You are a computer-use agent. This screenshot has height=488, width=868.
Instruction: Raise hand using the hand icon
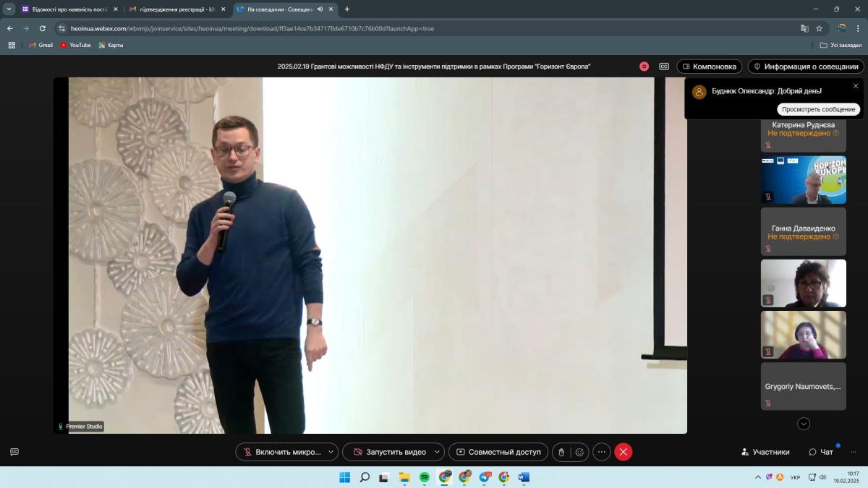tap(561, 452)
